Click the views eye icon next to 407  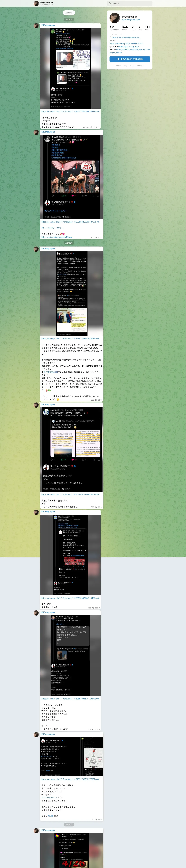96,238
